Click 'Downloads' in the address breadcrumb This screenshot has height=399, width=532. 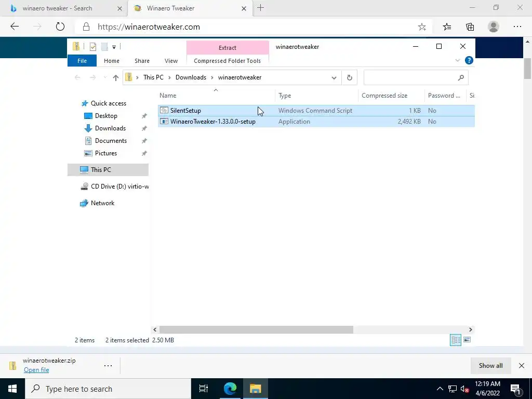point(191,77)
